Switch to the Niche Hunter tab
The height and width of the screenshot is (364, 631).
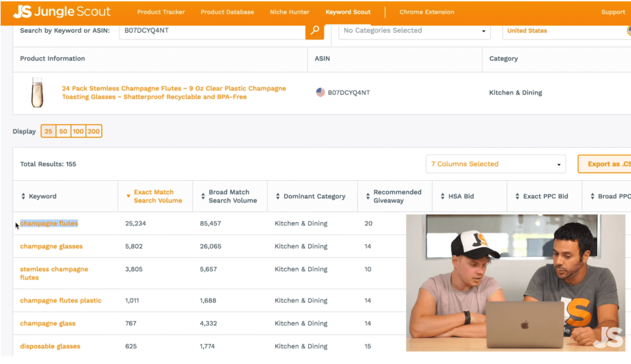click(290, 12)
